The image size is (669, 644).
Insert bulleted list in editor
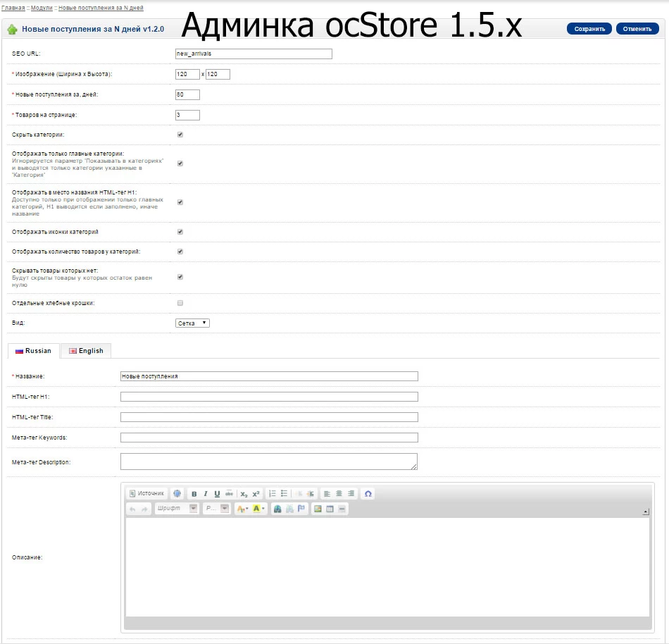click(x=285, y=494)
